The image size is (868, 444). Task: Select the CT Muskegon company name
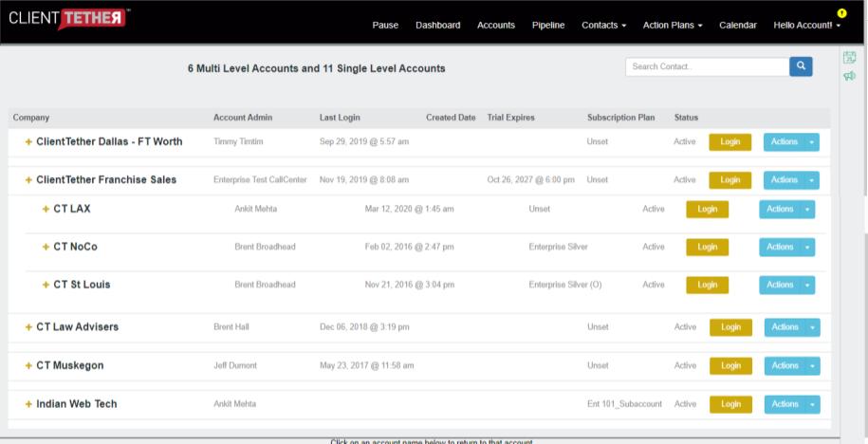[x=70, y=366]
